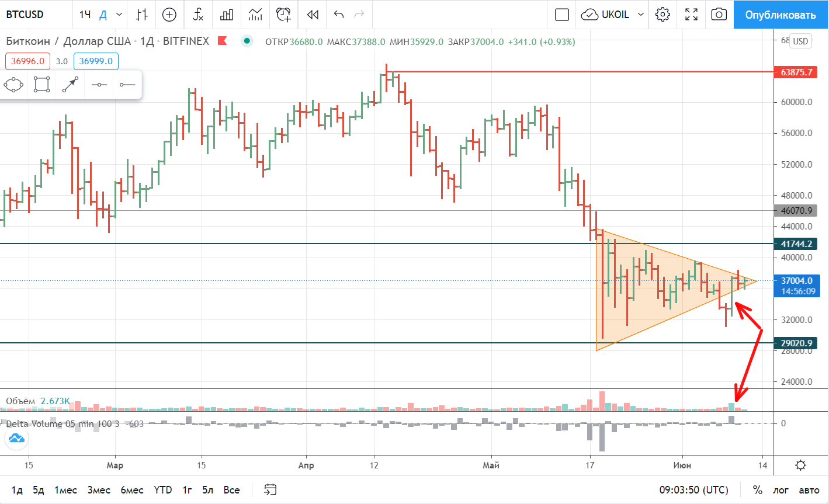
Task: Select the 1мес date range
Action: point(65,490)
